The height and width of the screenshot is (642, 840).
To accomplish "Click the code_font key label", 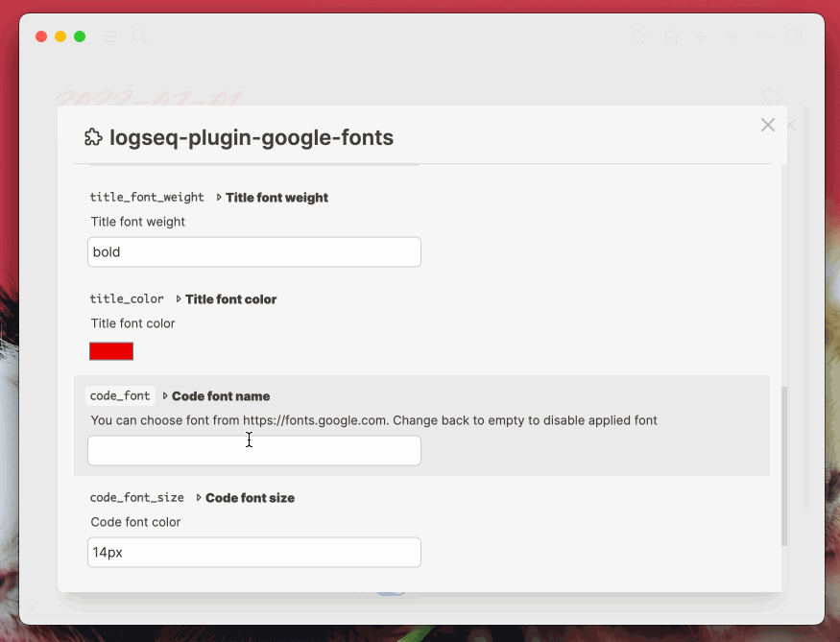I will (120, 396).
